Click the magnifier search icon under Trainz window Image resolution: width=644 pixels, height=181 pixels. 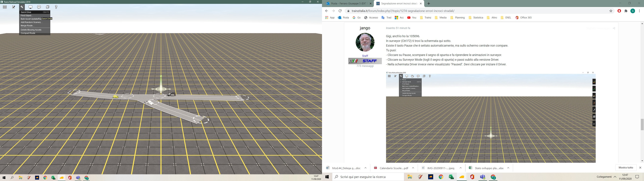[12, 178]
